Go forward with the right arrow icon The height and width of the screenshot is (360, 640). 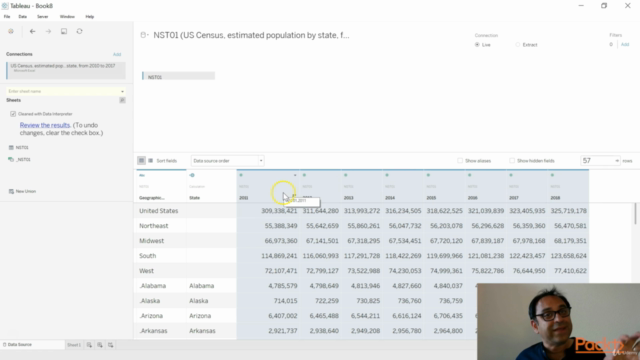pyautogui.click(x=48, y=31)
